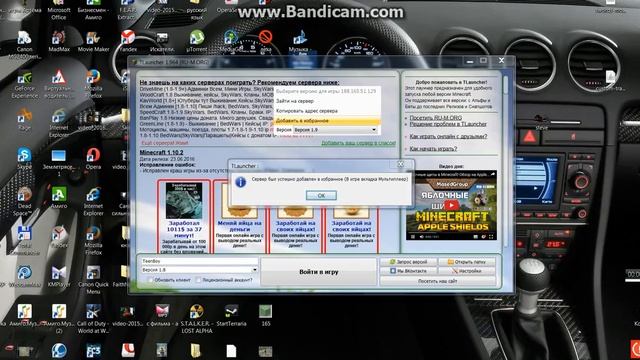
Task: Open the Заработал 1011$ за 37 минут ad
Action: pos(184,216)
